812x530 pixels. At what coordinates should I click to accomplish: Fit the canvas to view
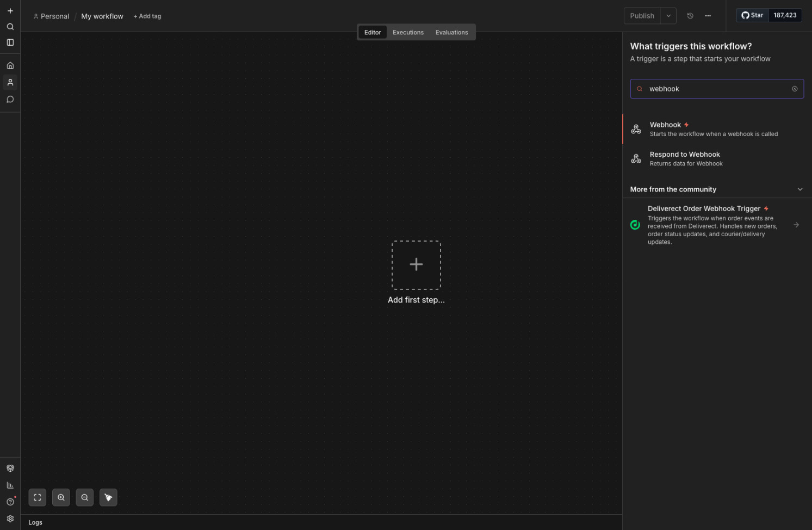click(x=38, y=497)
